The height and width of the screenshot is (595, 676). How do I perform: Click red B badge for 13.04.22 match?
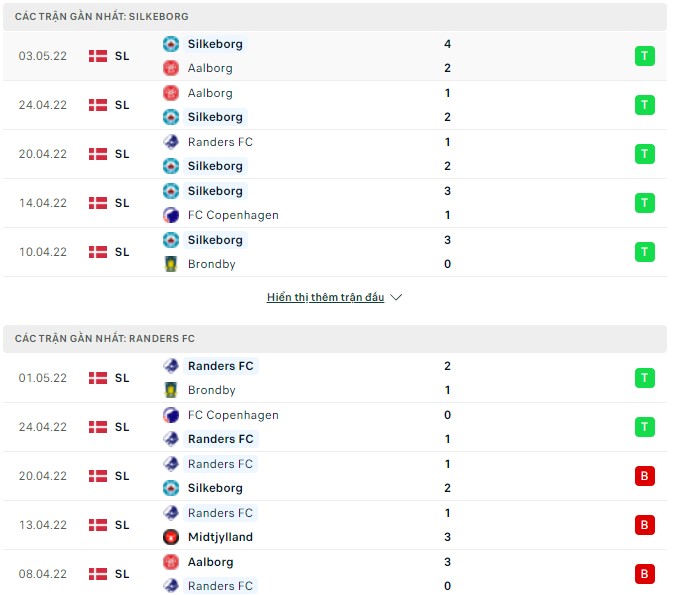point(645,525)
